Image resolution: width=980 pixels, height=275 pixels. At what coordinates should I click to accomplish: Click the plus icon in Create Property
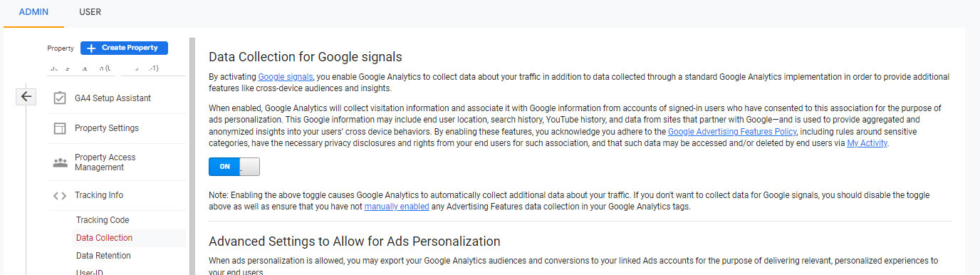coord(91,48)
